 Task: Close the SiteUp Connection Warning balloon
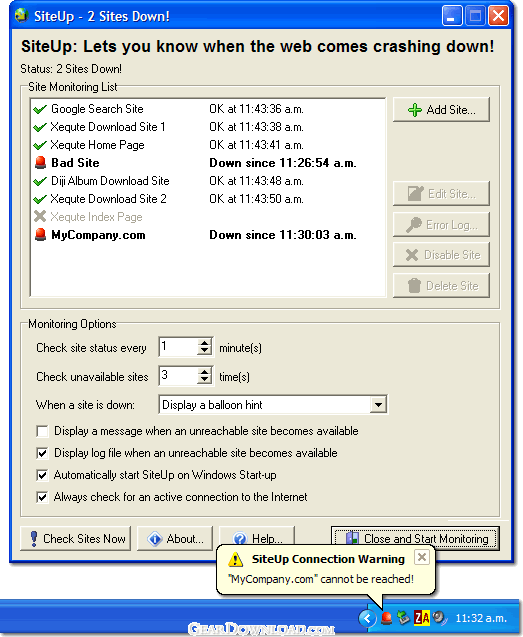422,557
